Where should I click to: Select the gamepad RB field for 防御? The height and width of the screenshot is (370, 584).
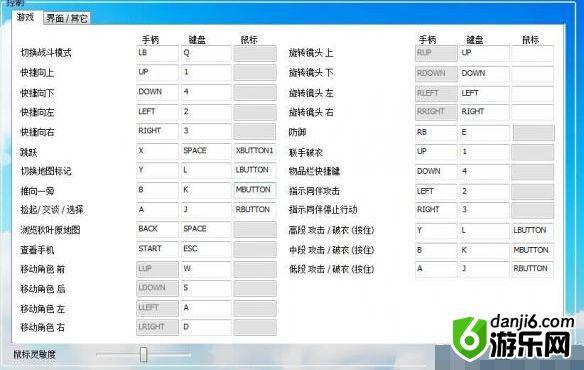(436, 133)
